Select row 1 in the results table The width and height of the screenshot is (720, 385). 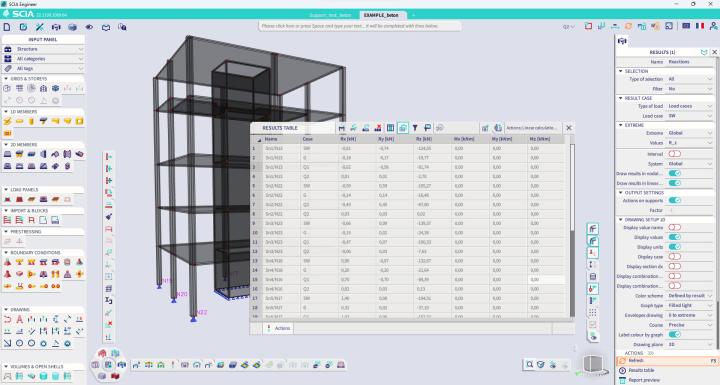254,148
